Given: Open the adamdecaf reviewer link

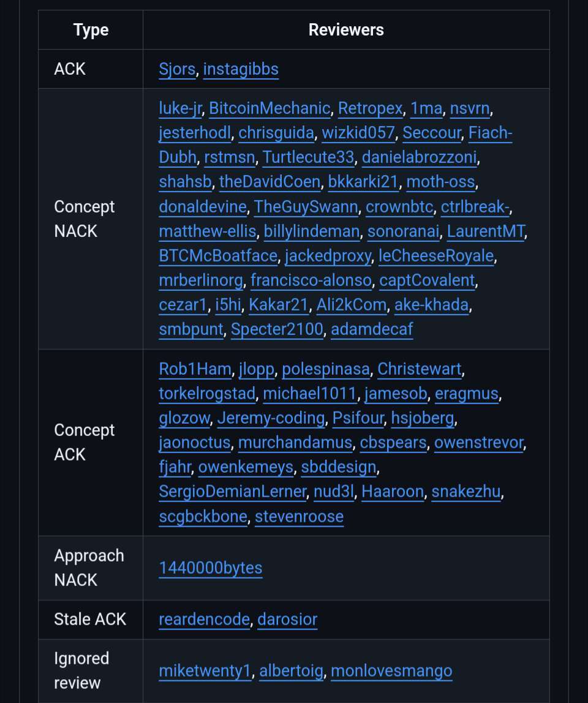Looking at the screenshot, I should pos(372,329).
